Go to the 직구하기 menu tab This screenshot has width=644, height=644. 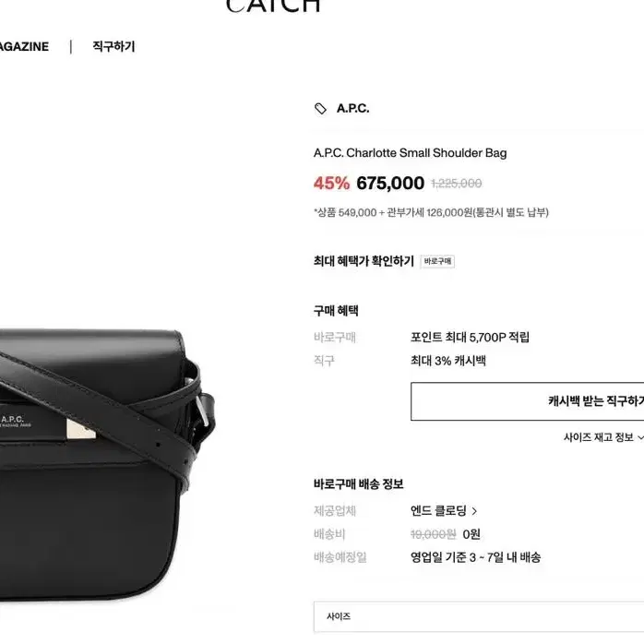tap(113, 46)
